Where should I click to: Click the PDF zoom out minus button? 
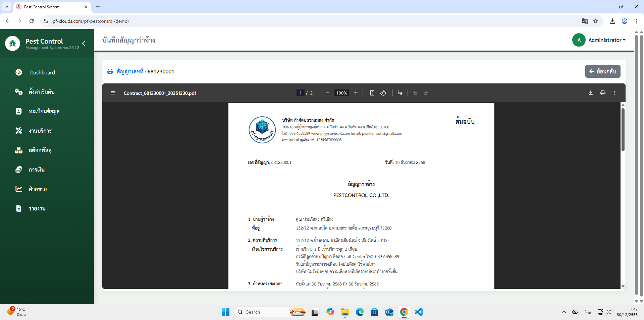[328, 93]
